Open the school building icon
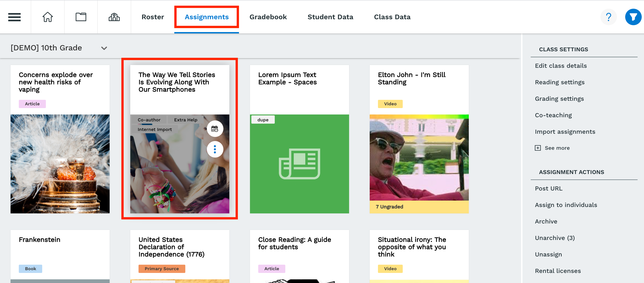The height and width of the screenshot is (283, 644). 114,17
